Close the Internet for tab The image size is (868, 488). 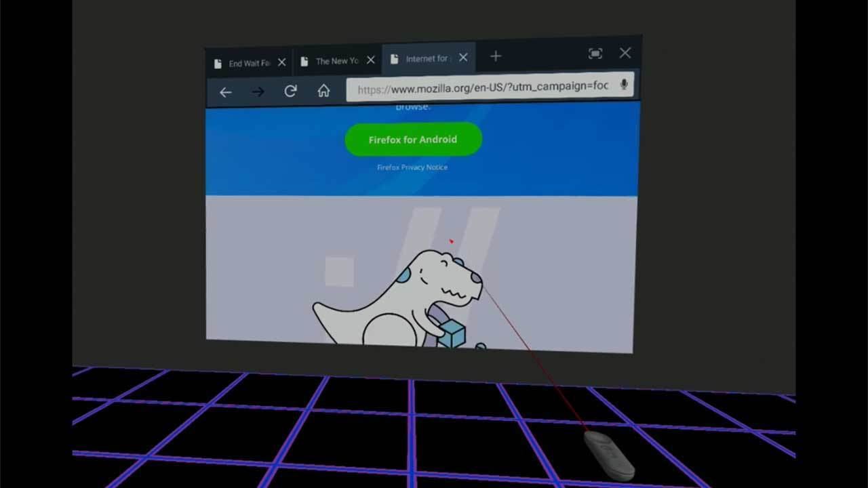(463, 58)
